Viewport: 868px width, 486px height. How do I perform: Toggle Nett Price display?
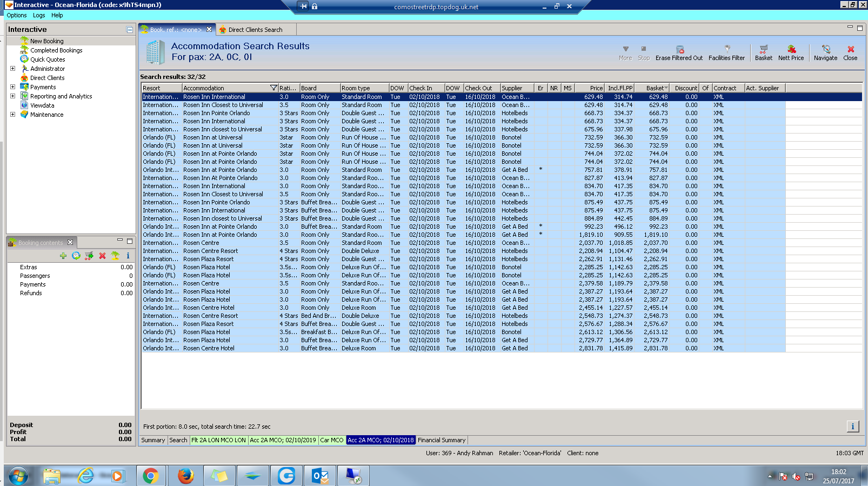[791, 53]
